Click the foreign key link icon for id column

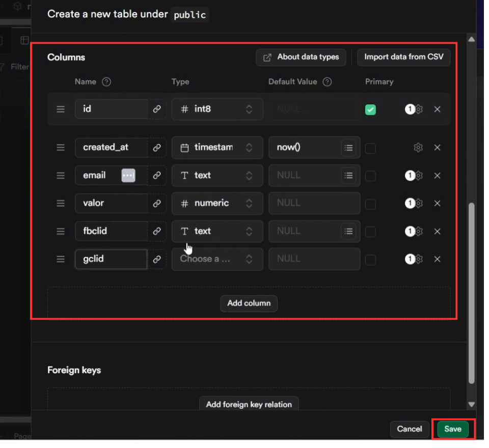click(x=157, y=109)
